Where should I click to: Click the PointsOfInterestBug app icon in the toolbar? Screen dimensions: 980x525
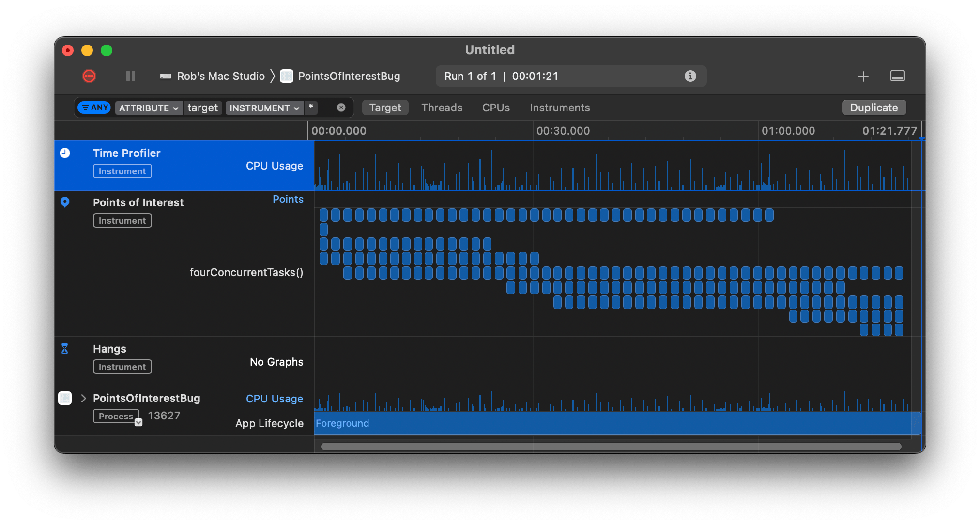[287, 76]
